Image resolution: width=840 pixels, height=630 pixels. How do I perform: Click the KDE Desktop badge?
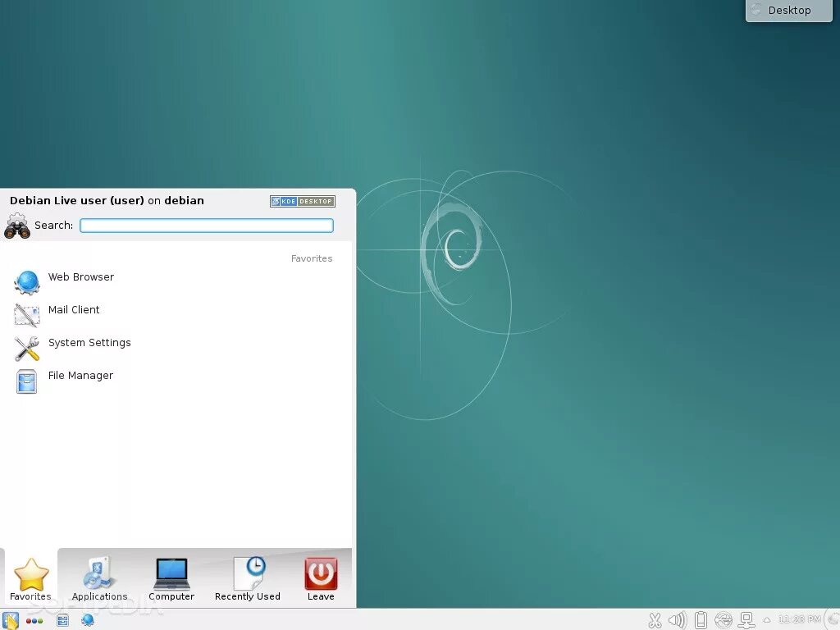tap(303, 202)
